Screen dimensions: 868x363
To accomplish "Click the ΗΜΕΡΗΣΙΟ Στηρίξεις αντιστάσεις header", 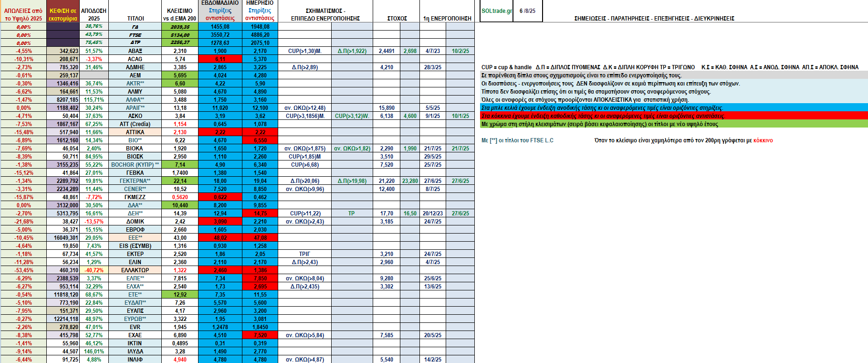I will (x=260, y=11).
